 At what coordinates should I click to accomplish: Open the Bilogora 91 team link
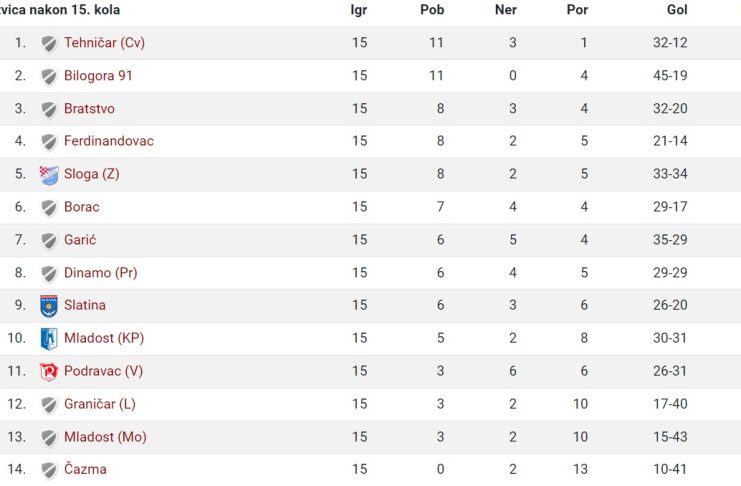(x=98, y=76)
